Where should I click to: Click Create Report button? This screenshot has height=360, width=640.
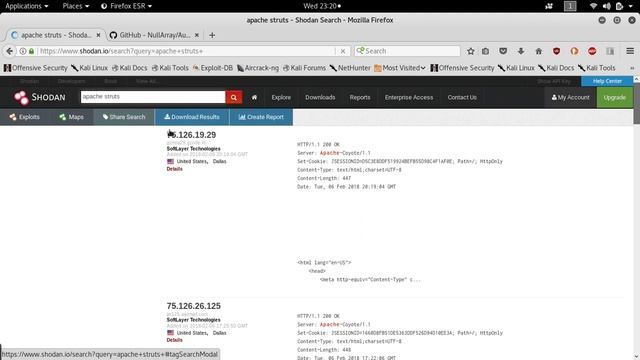261,117
